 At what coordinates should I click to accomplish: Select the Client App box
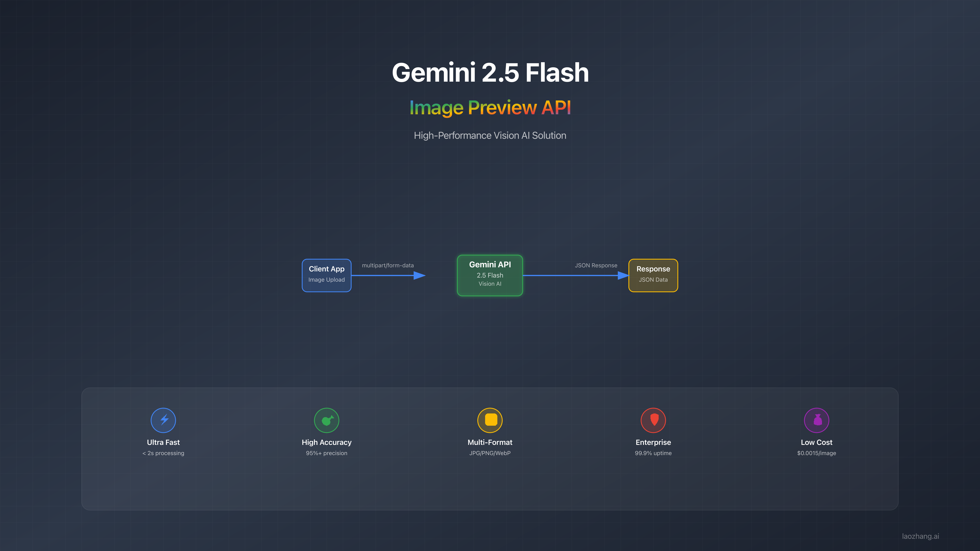tap(326, 275)
